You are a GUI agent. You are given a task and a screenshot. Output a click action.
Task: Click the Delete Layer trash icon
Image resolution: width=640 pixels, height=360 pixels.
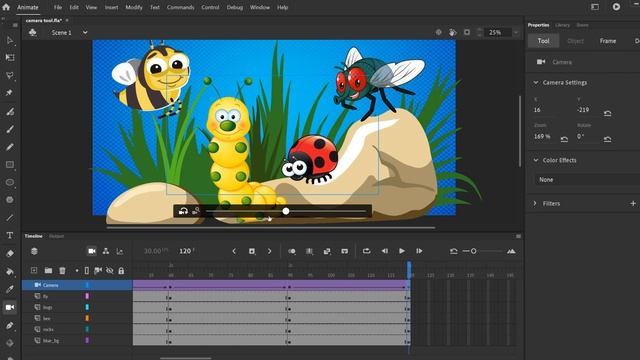[x=62, y=270]
